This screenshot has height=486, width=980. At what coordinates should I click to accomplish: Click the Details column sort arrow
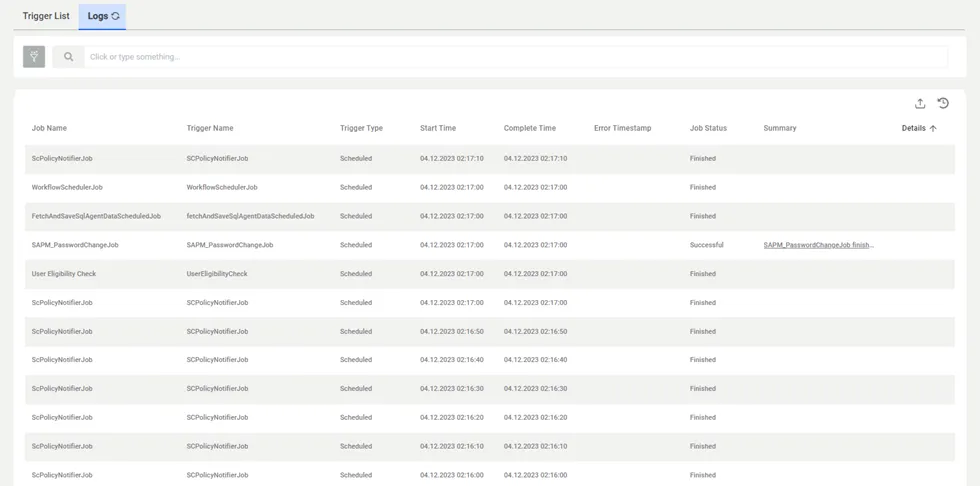pos(933,128)
